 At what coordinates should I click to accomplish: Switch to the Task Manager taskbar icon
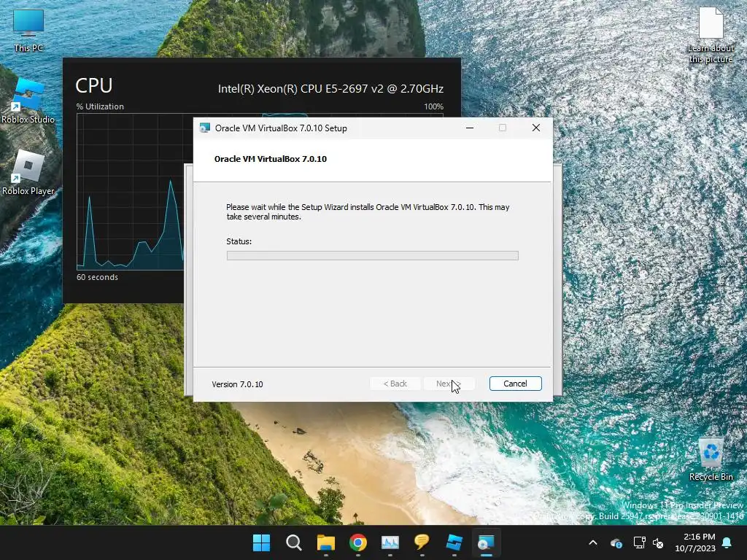click(390, 542)
